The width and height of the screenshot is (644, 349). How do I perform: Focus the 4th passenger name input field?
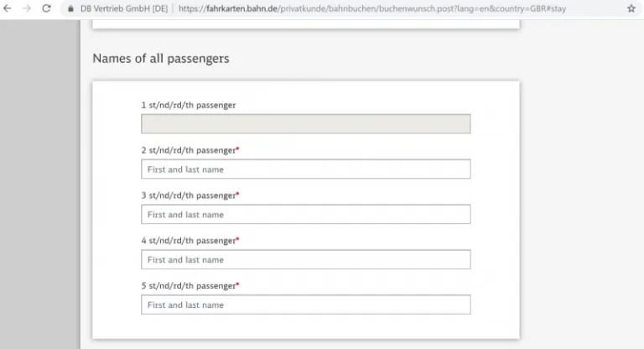[305, 260]
